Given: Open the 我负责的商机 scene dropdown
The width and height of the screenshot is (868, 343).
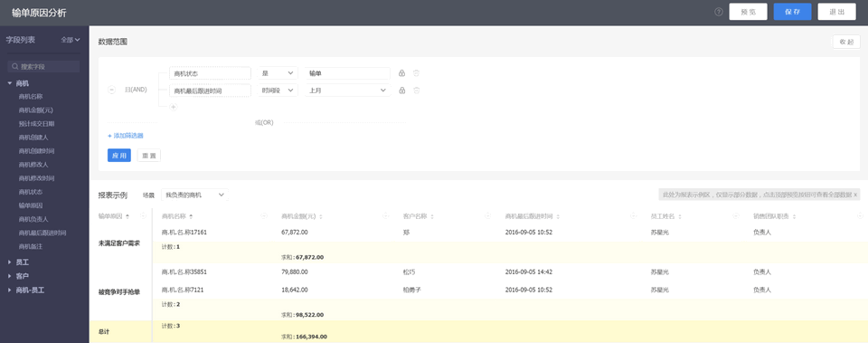Looking at the screenshot, I should pyautogui.click(x=194, y=195).
